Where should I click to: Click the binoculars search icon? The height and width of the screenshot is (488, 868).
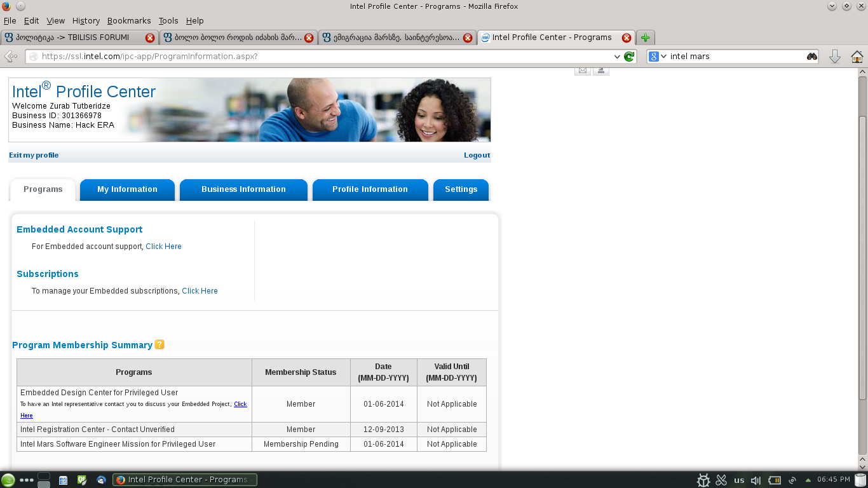point(812,57)
